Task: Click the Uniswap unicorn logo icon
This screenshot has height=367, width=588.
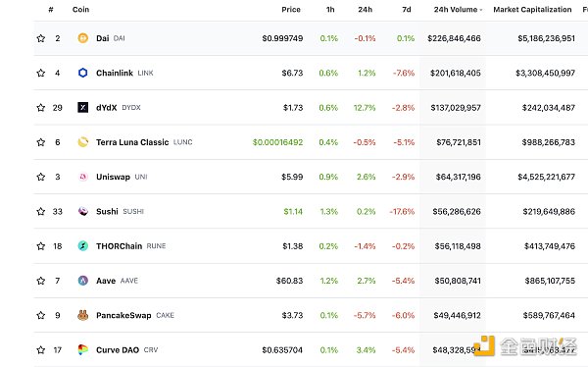Action: coord(83,177)
